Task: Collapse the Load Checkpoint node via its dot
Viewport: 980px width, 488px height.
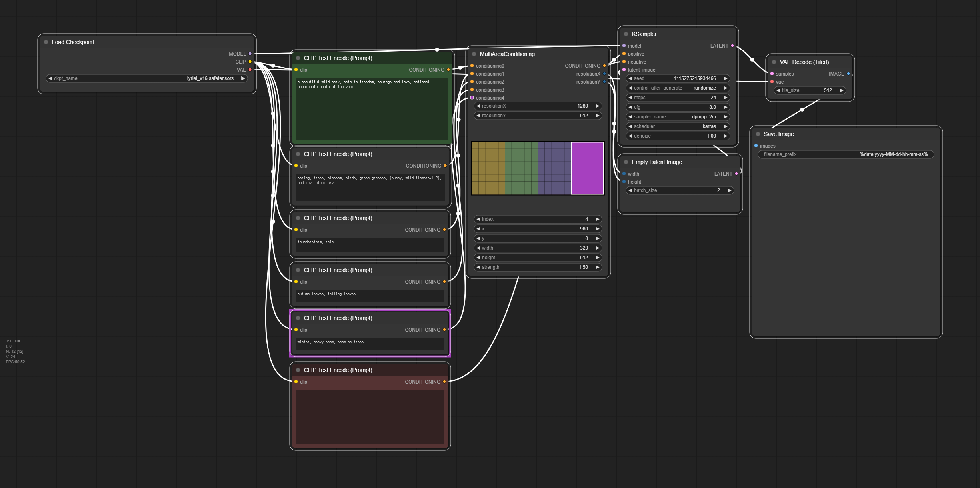Action: [x=46, y=42]
